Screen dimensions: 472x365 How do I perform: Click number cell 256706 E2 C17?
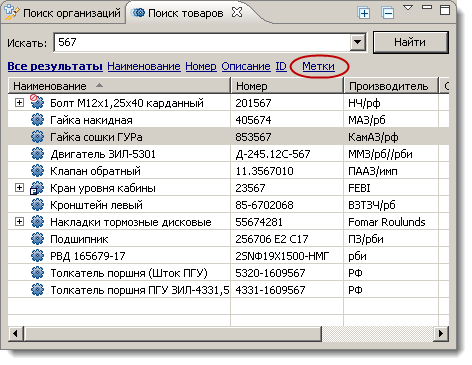272,239
